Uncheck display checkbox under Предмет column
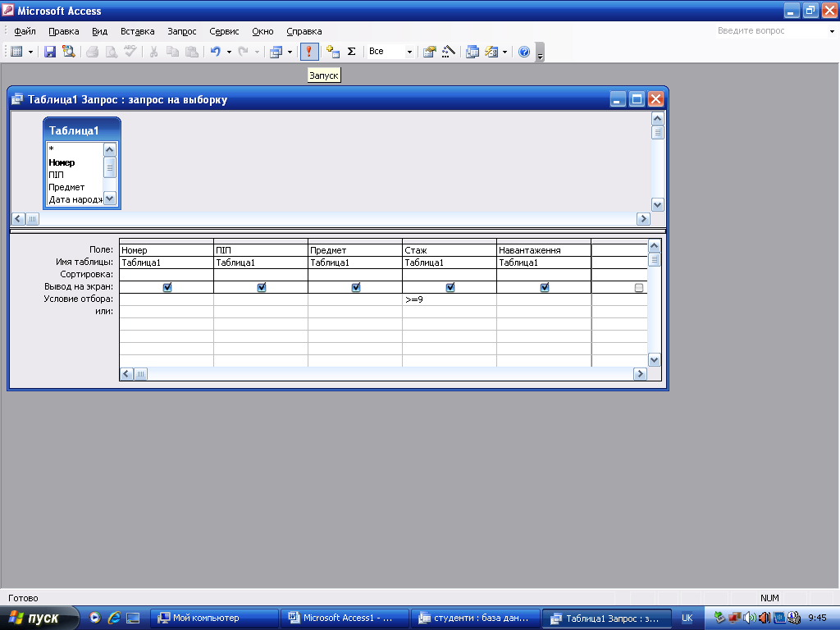This screenshot has height=630, width=840. point(356,287)
